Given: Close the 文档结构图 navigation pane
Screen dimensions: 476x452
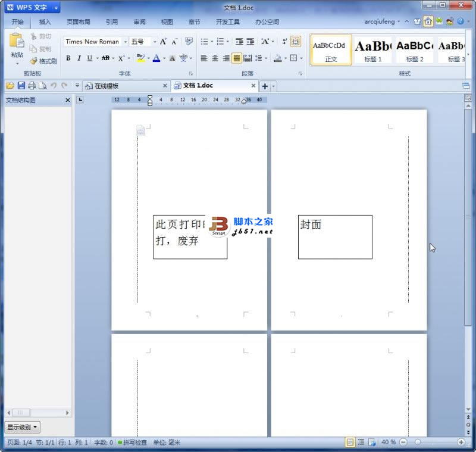Looking at the screenshot, I should pyautogui.click(x=67, y=99).
